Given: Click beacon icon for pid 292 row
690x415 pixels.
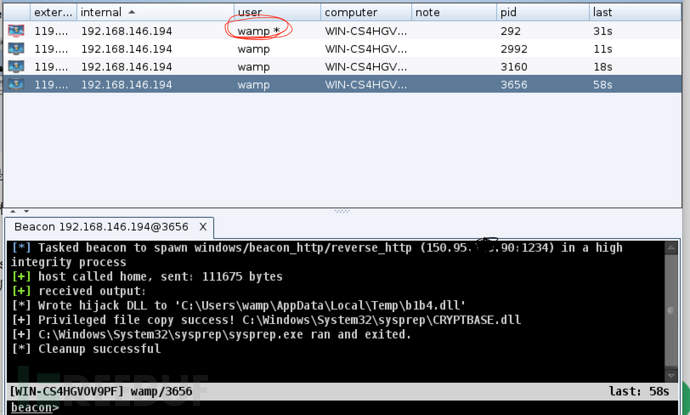Looking at the screenshot, I should 16,31.
